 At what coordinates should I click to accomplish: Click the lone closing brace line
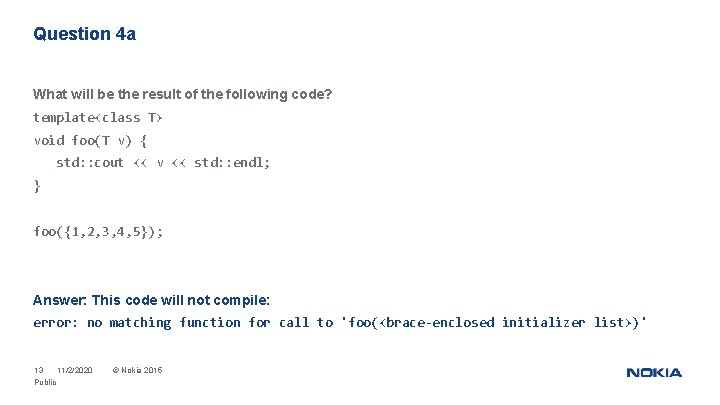(37, 185)
